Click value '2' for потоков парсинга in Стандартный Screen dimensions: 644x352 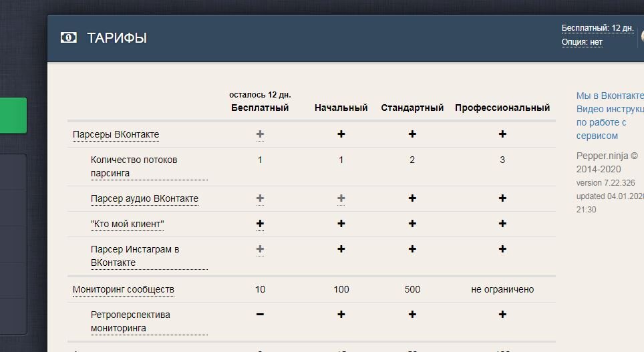[412, 160]
